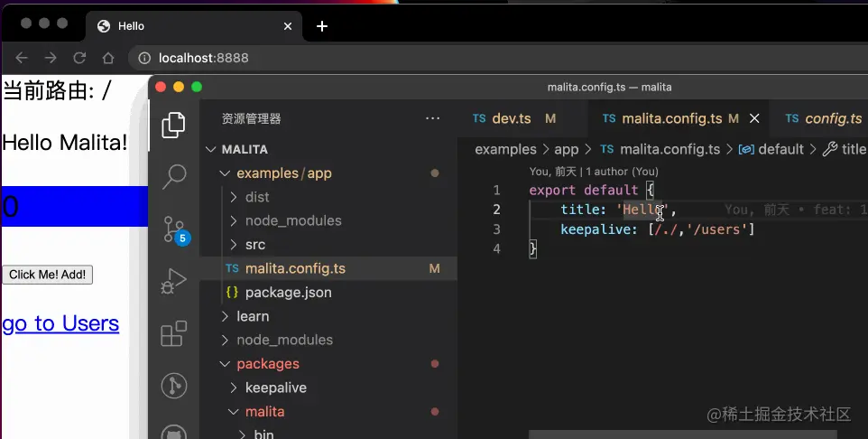Follow the go to Users link
Screen dimensions: 868x439
tap(60, 323)
